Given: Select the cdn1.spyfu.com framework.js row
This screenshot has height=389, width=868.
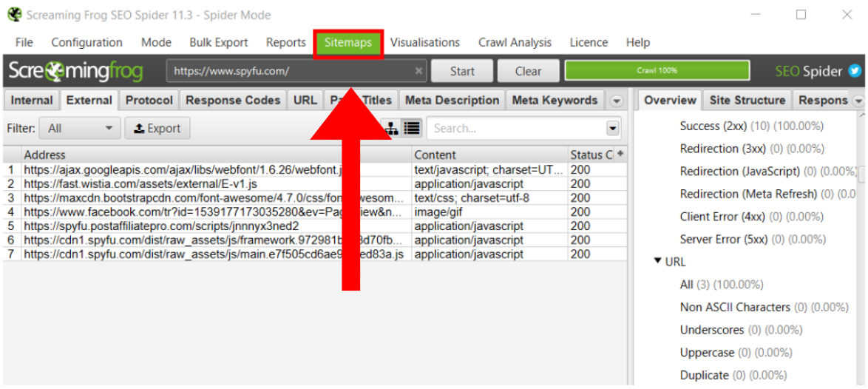Looking at the screenshot, I should click(x=315, y=240).
